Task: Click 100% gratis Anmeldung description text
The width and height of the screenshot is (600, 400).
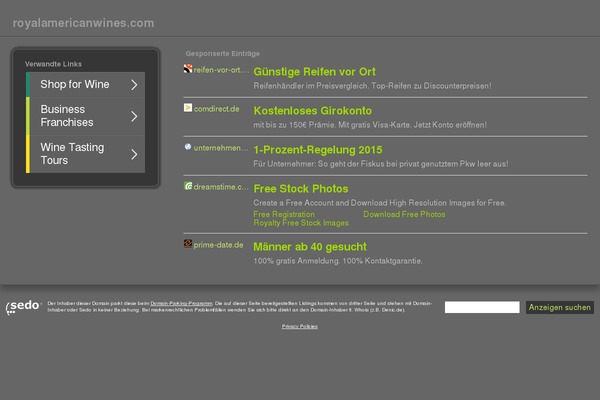Action: pyautogui.click(x=338, y=261)
